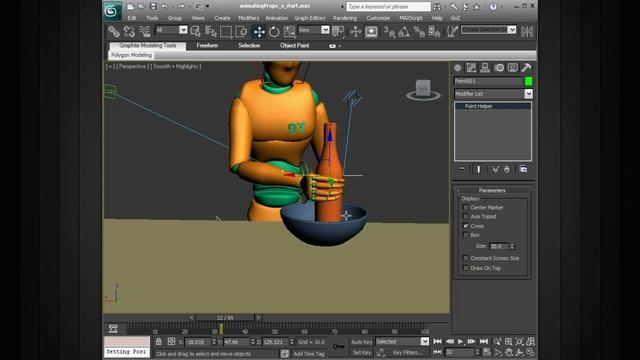Select the Bind to Space Warp tool
640x360 pixels.
point(145,31)
